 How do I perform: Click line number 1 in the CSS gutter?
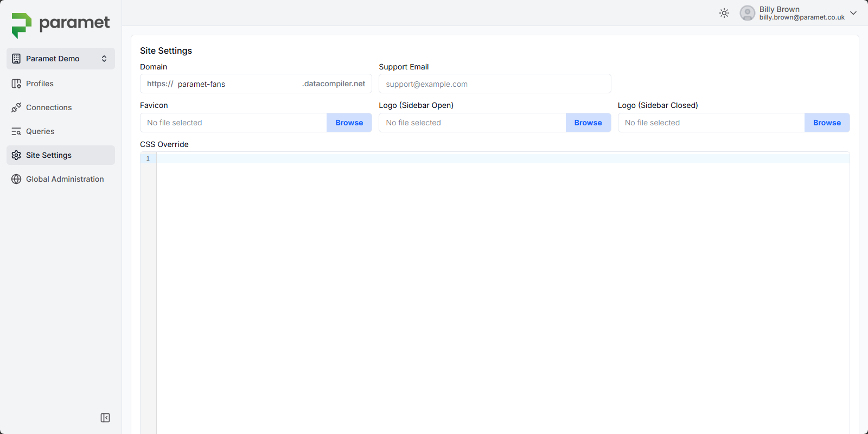coord(148,158)
